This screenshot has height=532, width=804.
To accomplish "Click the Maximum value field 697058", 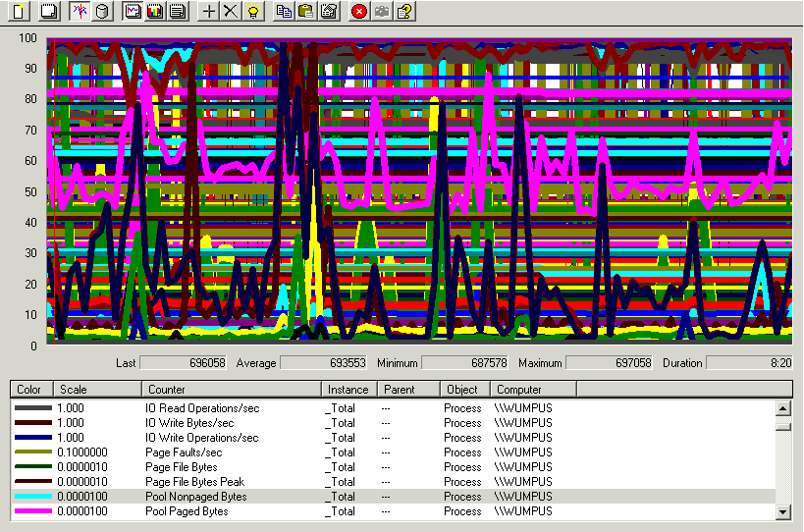I will [610, 363].
